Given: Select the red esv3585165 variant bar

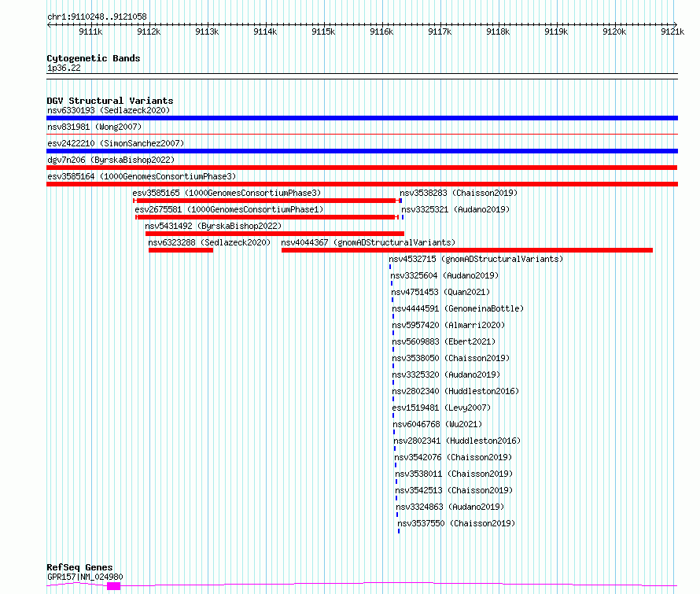Looking at the screenshot, I should (267, 201).
